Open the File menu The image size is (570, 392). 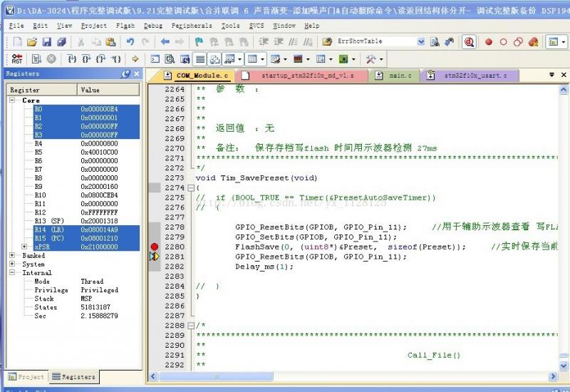point(16,26)
